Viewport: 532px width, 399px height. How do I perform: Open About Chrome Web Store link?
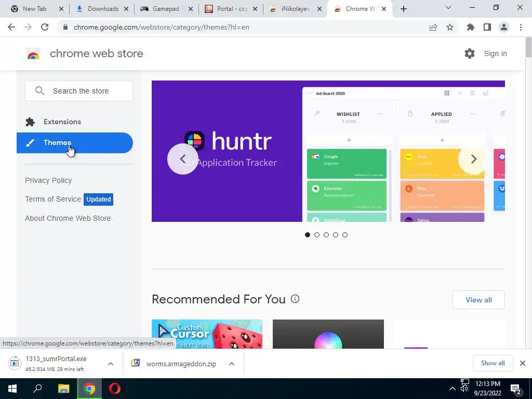[68, 218]
